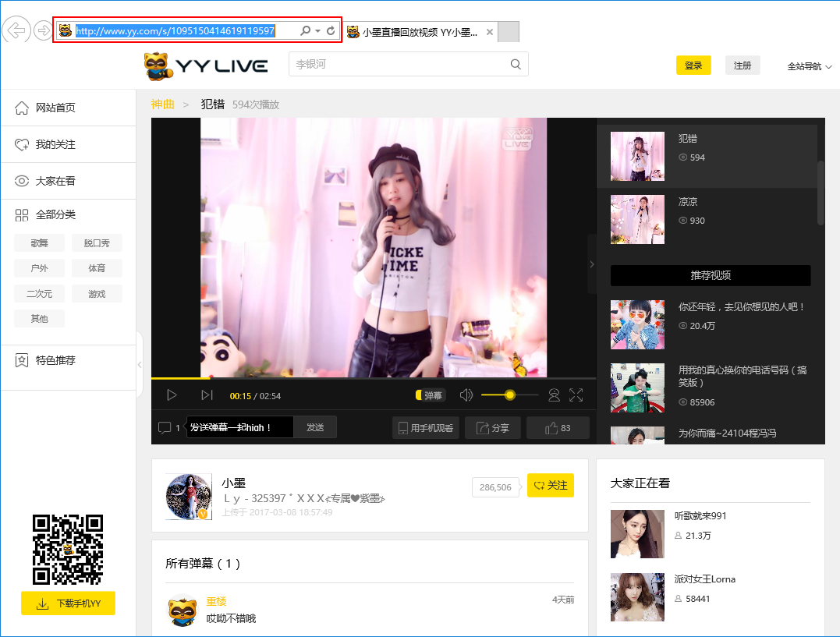Open the 凉凉 video thumbnail in the playlist

[x=637, y=220]
